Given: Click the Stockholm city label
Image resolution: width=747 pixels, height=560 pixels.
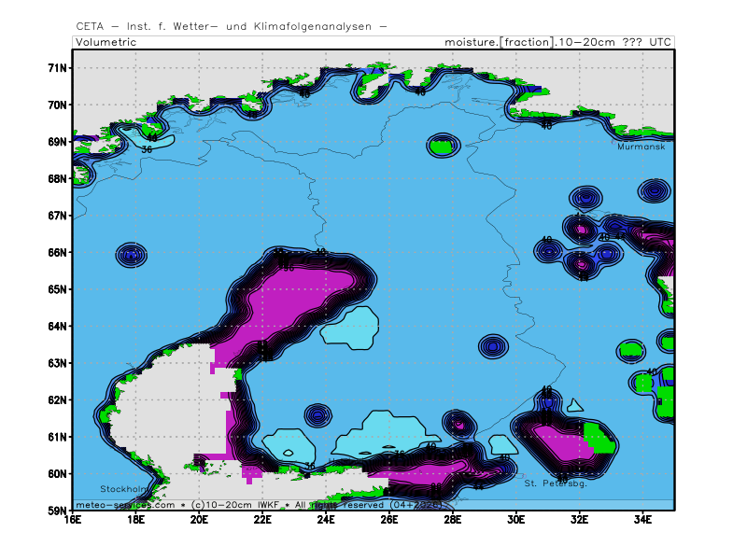Looking at the screenshot, I should (x=124, y=489).
